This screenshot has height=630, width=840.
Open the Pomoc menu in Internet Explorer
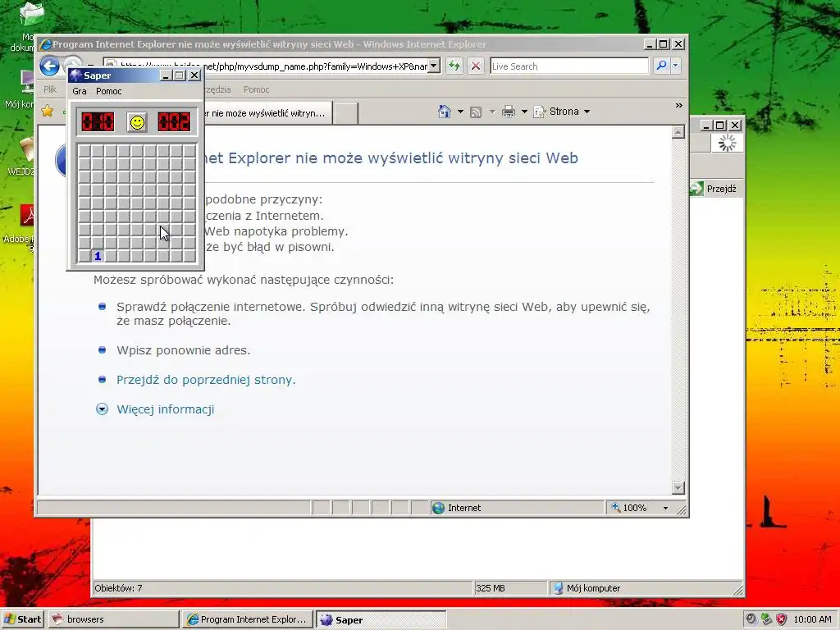256,89
